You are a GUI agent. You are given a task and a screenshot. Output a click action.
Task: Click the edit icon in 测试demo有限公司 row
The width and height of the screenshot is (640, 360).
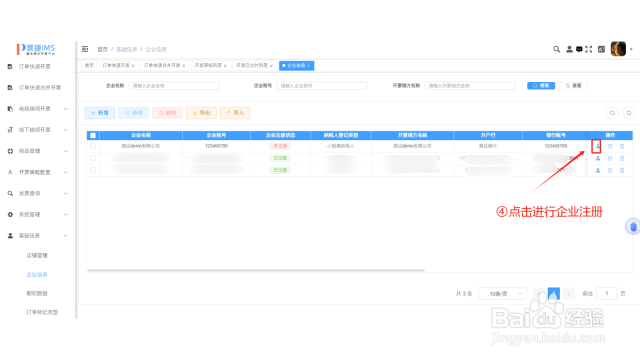610,146
